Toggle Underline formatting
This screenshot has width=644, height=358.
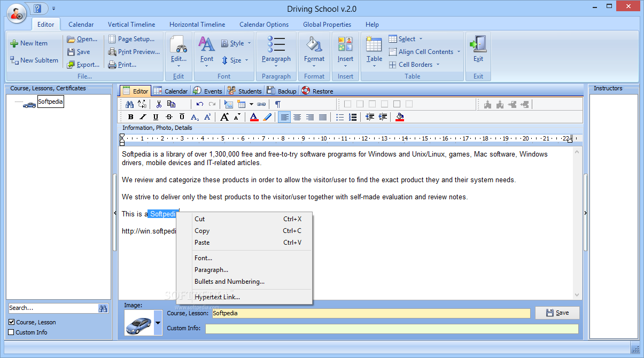pyautogui.click(x=156, y=117)
